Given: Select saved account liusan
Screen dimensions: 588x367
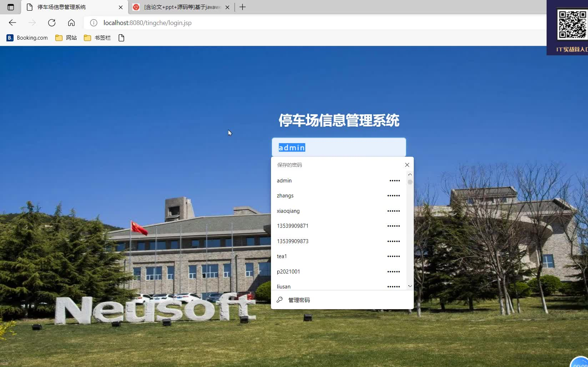Looking at the screenshot, I should click(x=338, y=286).
